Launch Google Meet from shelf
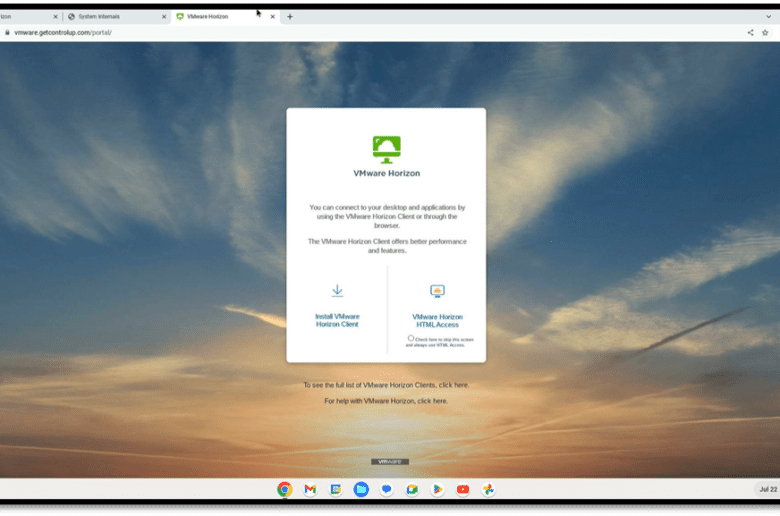 (x=412, y=489)
